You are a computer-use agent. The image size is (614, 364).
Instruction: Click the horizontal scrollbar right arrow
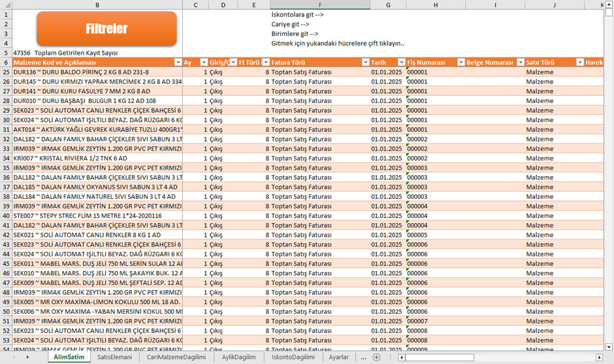599,357
